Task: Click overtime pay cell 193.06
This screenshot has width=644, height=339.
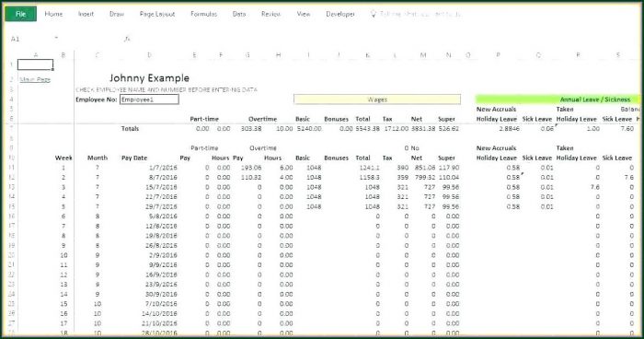Action: 251,168
